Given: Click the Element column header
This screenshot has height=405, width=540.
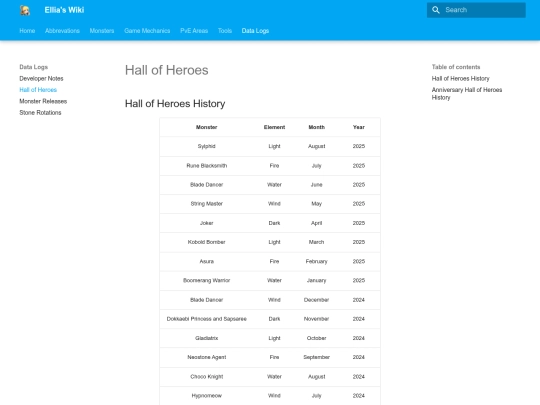Looking at the screenshot, I should click(x=274, y=127).
